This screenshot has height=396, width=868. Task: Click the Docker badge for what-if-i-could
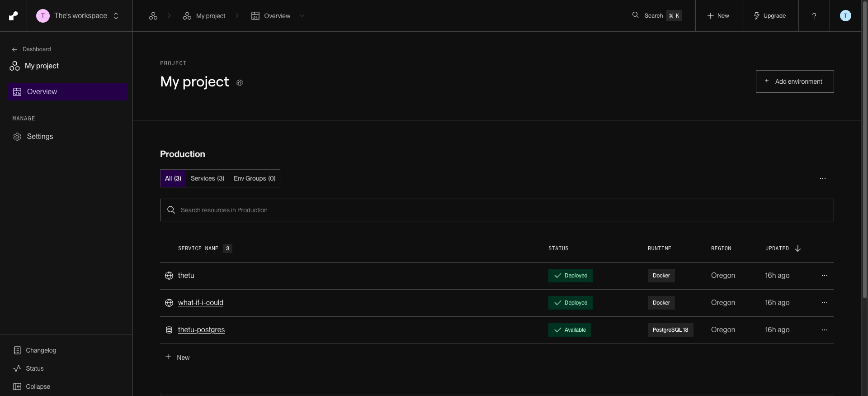[661, 303]
